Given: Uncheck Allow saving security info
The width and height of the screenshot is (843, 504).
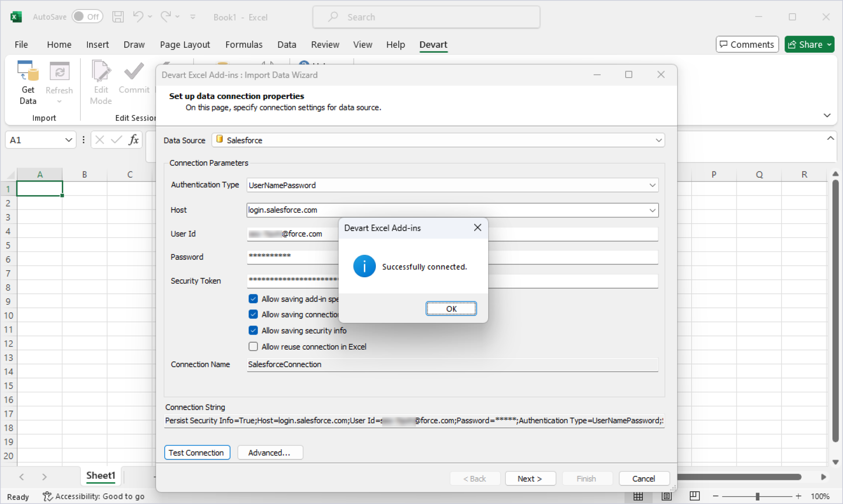Looking at the screenshot, I should click(253, 330).
